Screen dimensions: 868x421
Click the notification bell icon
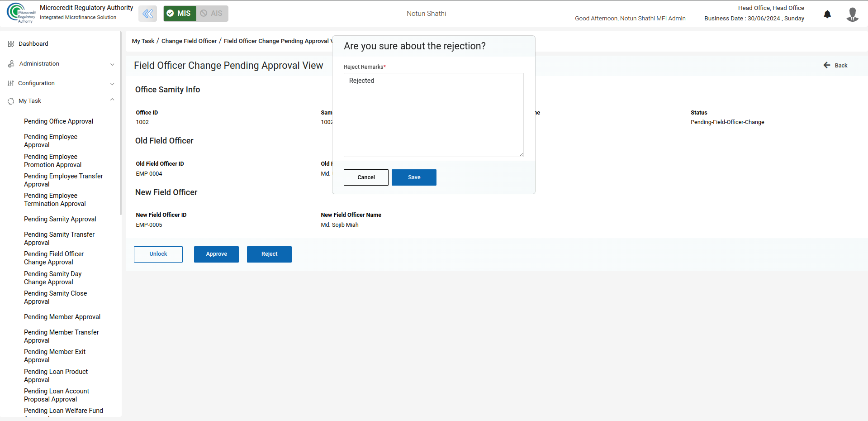[827, 14]
